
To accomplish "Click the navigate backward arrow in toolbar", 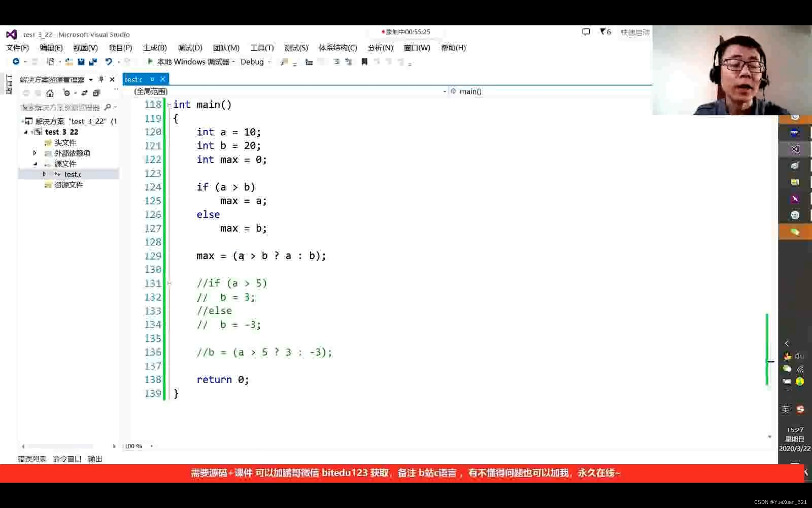I will click(x=16, y=62).
